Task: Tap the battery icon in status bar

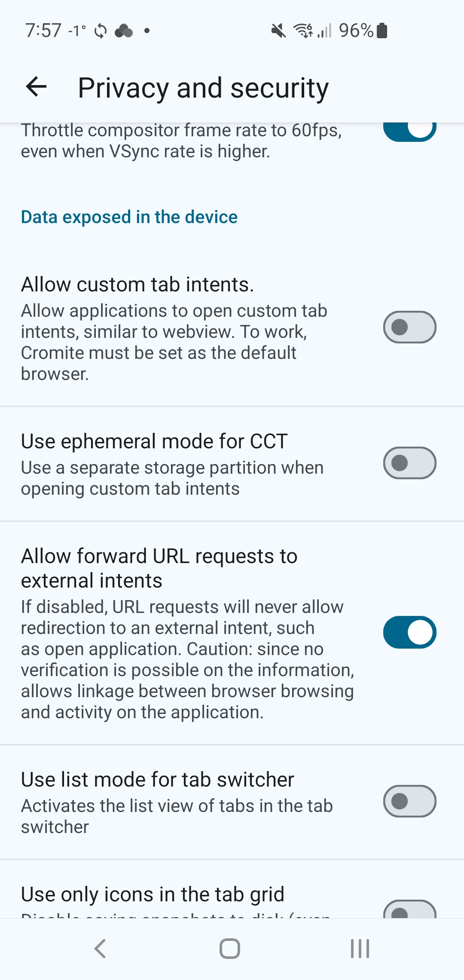Action: tap(382, 31)
